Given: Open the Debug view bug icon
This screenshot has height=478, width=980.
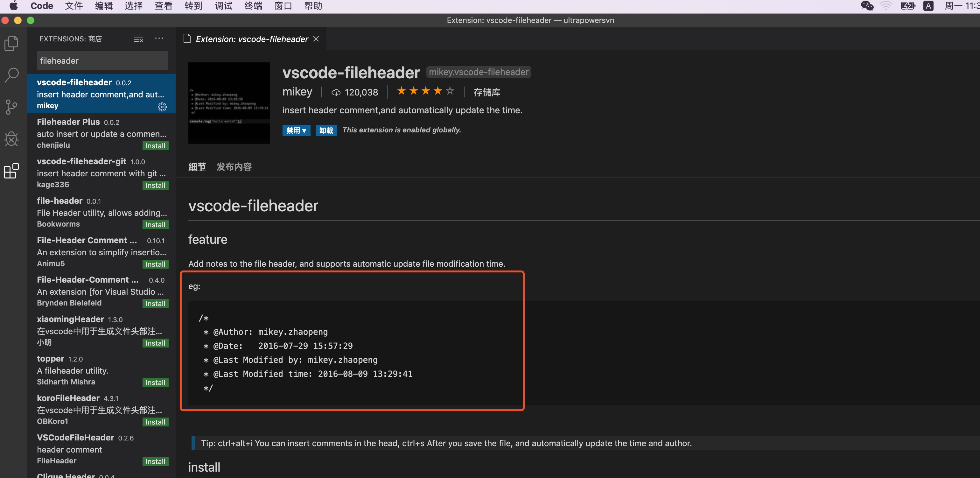Looking at the screenshot, I should 11,139.
